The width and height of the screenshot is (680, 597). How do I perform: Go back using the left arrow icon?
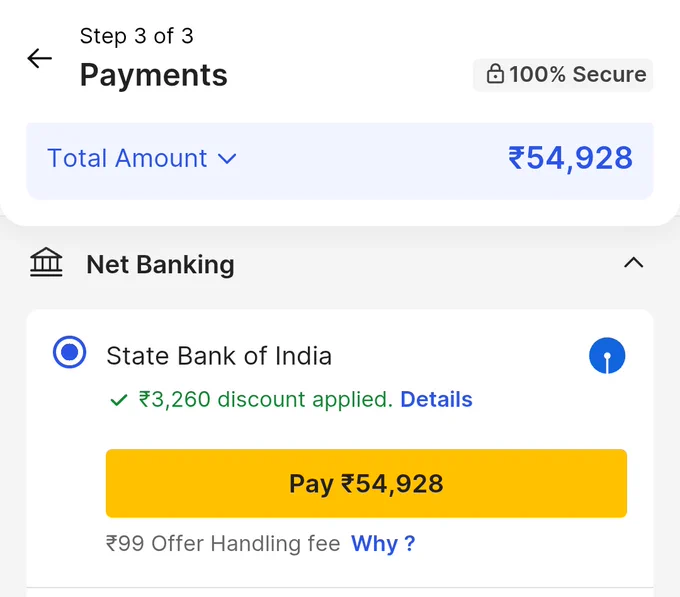39,58
